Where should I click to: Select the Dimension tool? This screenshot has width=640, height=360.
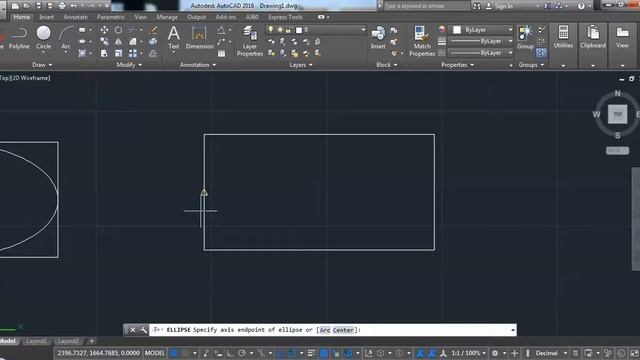(x=199, y=38)
